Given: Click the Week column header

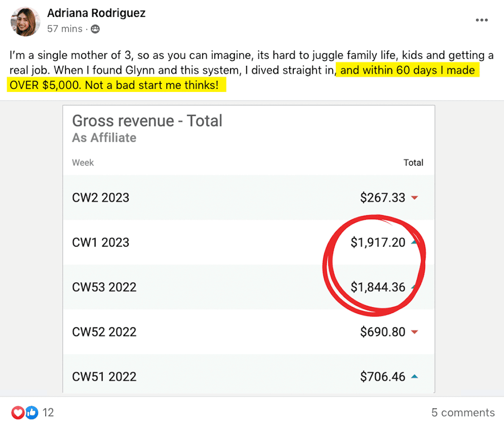Looking at the screenshot, I should tap(83, 162).
